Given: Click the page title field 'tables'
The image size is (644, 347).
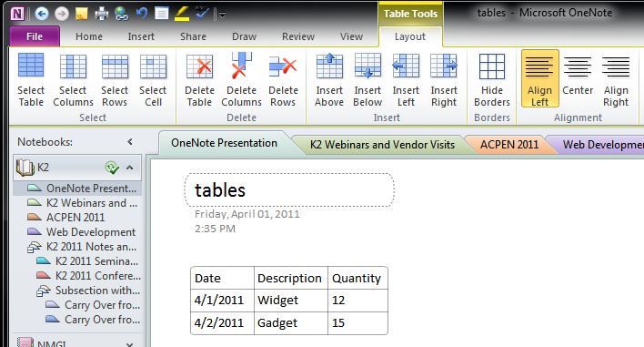Looking at the screenshot, I should tap(289, 190).
